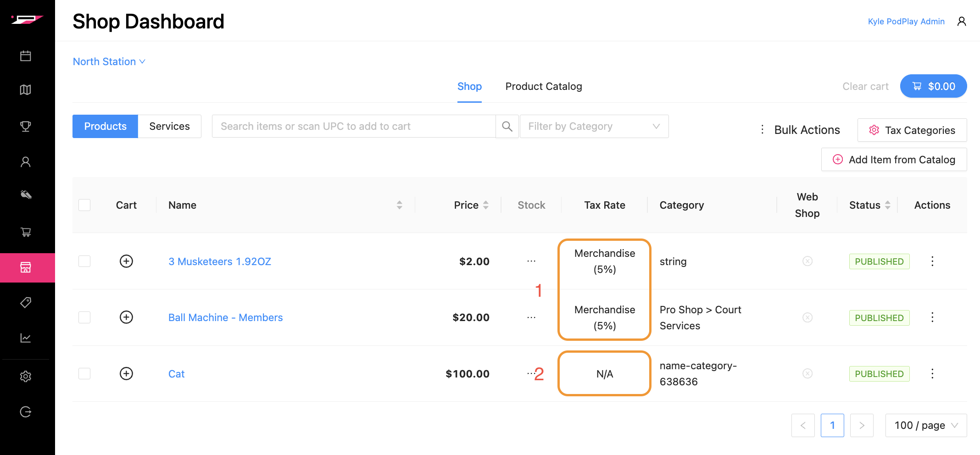Open the settings gear in sidebar
The height and width of the screenshot is (455, 980).
point(26,376)
